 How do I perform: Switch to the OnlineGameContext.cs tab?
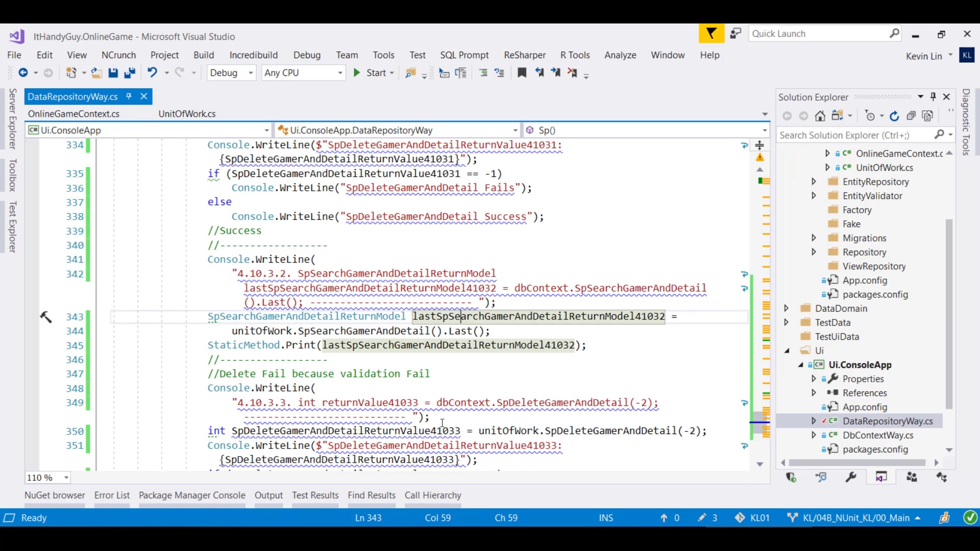[73, 113]
